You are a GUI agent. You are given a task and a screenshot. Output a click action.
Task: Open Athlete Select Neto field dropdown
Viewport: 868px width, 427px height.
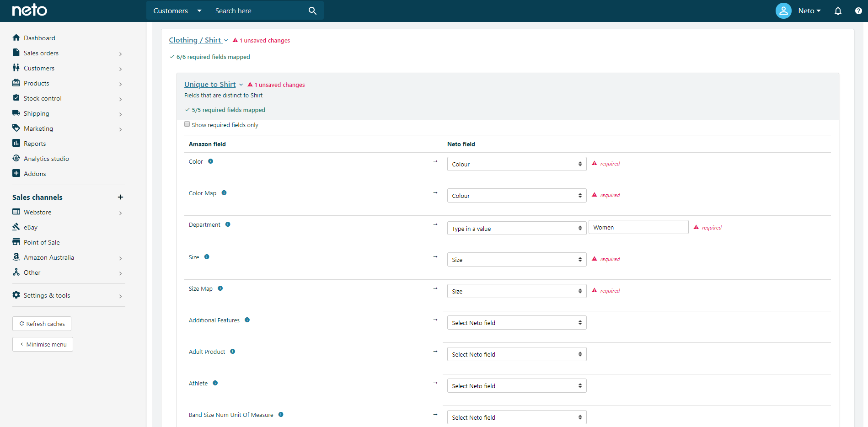pos(517,386)
